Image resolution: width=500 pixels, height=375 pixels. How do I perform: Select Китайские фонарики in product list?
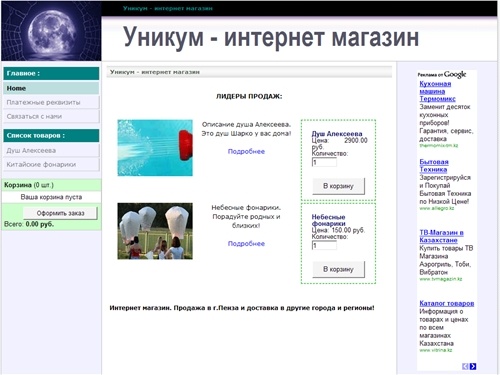51,164
